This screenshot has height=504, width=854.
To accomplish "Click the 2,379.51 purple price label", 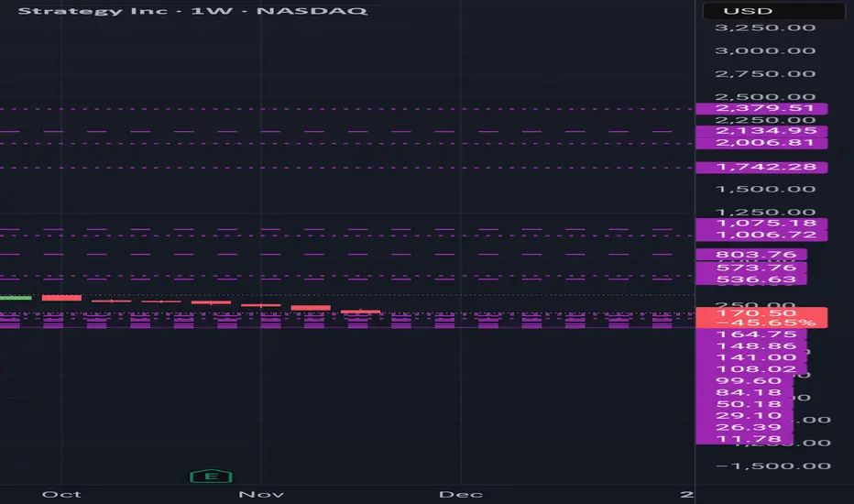I will coord(761,108).
